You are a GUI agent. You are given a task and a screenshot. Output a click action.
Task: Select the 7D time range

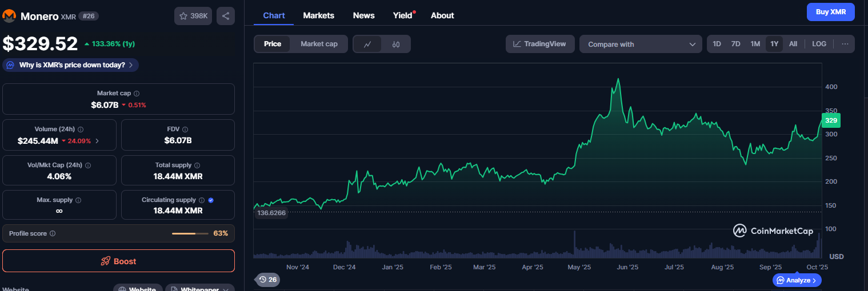coord(735,44)
